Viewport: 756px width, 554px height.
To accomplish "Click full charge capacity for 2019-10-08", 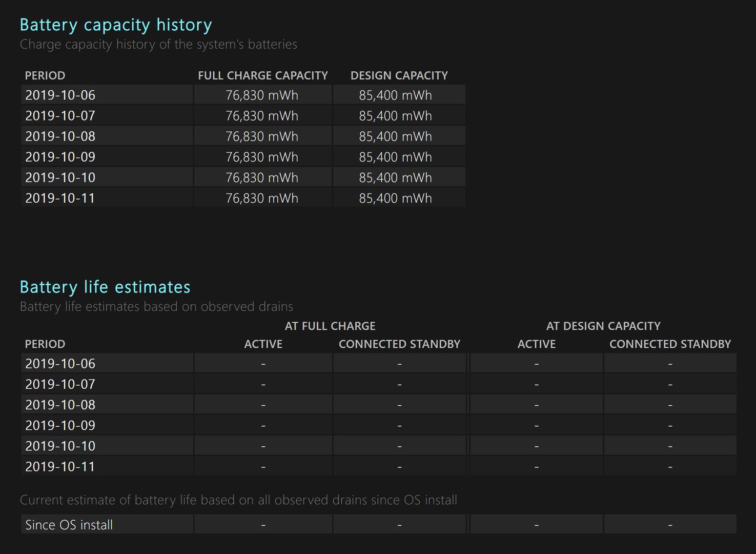I will point(262,136).
